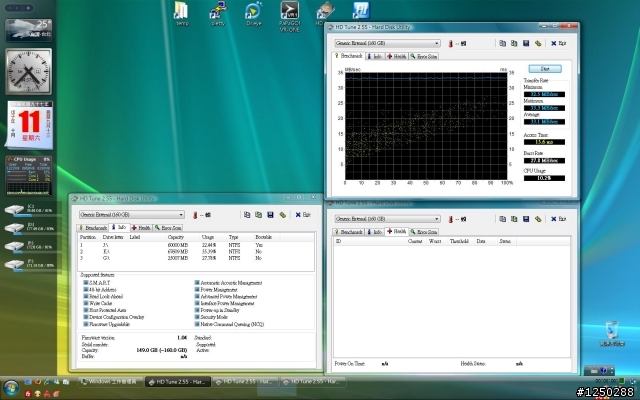Click Read Look-Ahead feature box
640x400 pixels.
click(x=86, y=296)
